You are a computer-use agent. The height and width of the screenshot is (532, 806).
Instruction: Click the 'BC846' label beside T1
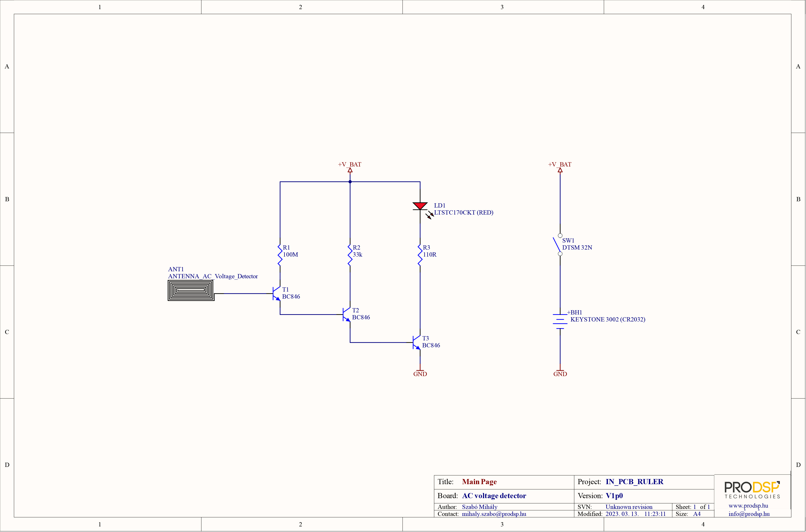coord(291,296)
